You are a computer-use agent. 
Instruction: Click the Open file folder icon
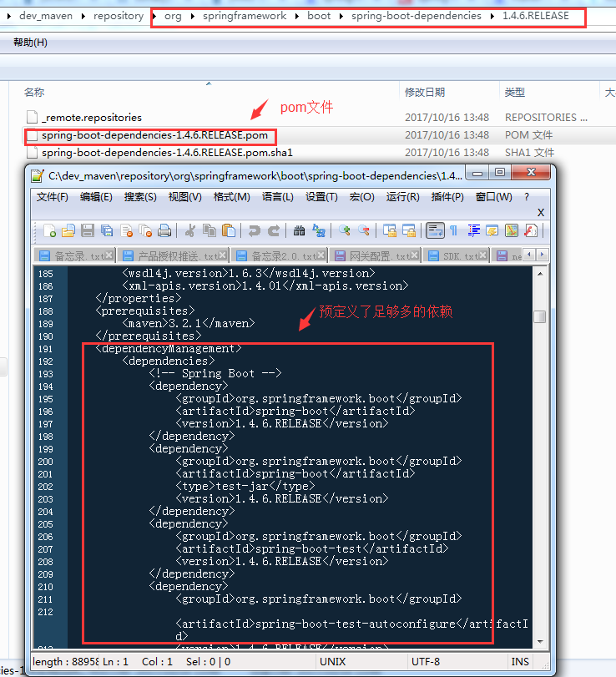68,231
